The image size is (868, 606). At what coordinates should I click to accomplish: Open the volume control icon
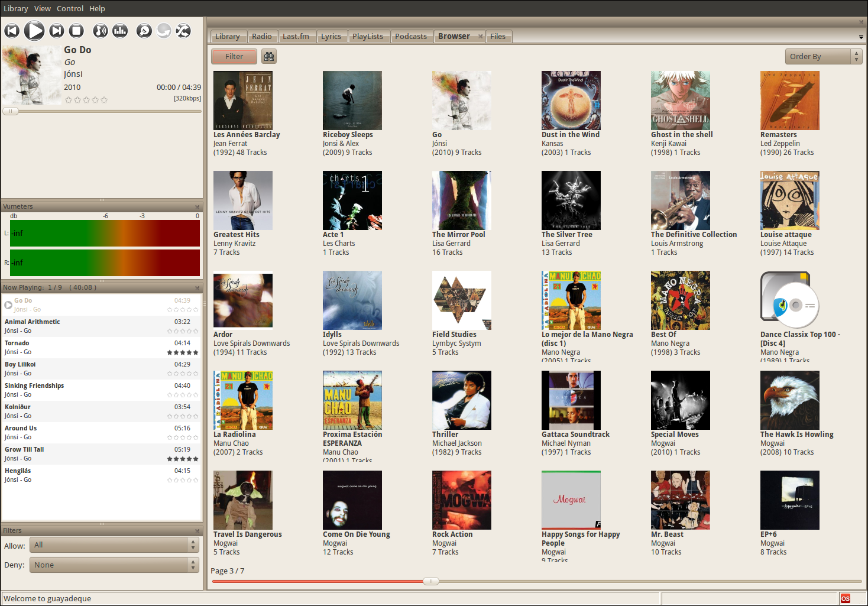(101, 31)
